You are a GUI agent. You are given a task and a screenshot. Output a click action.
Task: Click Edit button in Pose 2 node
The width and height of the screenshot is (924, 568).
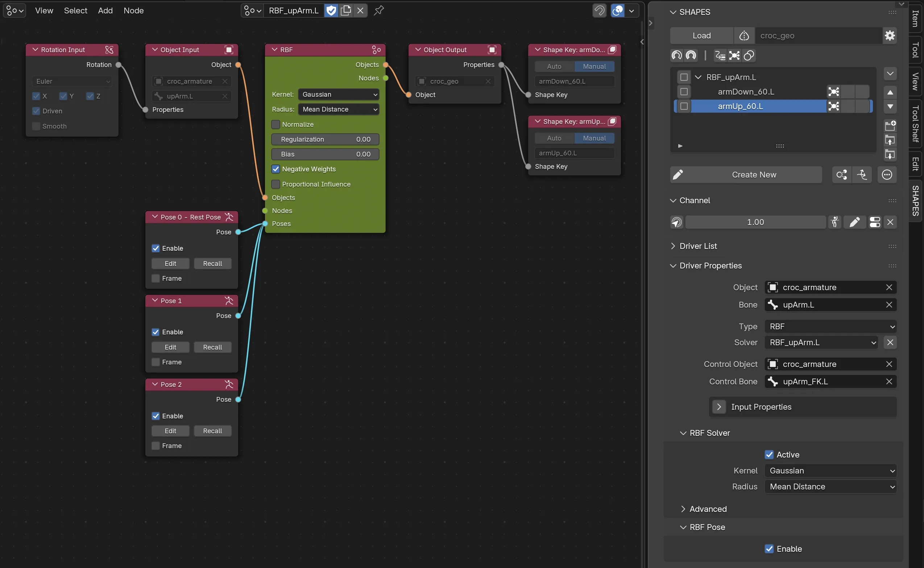click(x=170, y=431)
